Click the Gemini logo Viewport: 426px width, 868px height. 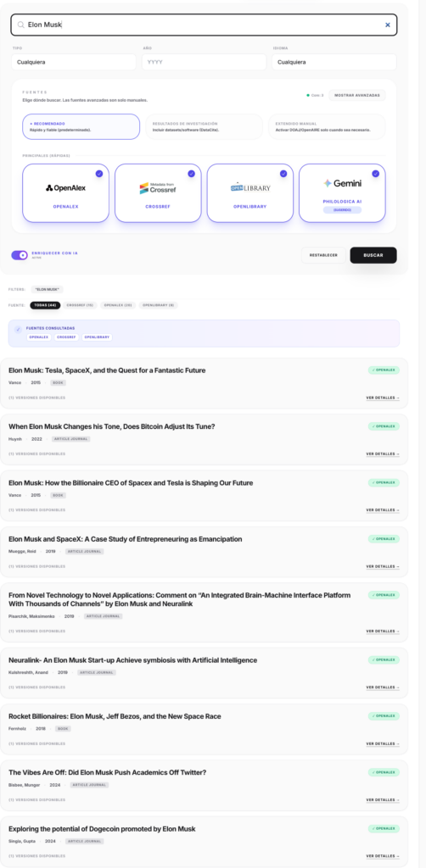(342, 183)
